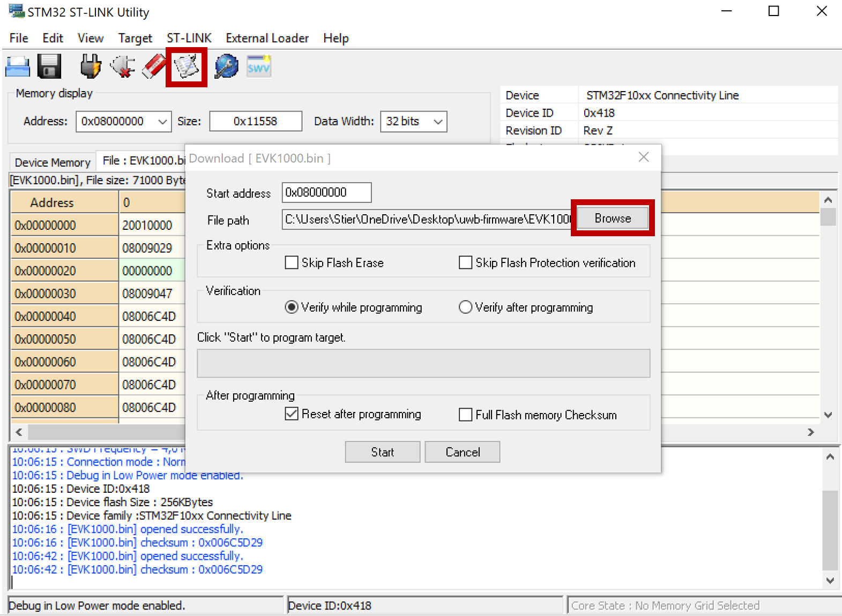
Task: Enable Full Flash memory Checksum
Action: (x=466, y=415)
